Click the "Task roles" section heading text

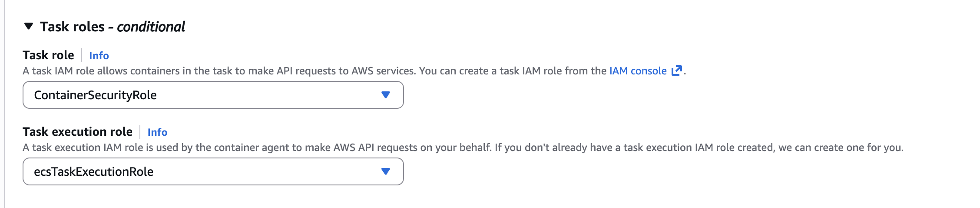pyautogui.click(x=72, y=27)
